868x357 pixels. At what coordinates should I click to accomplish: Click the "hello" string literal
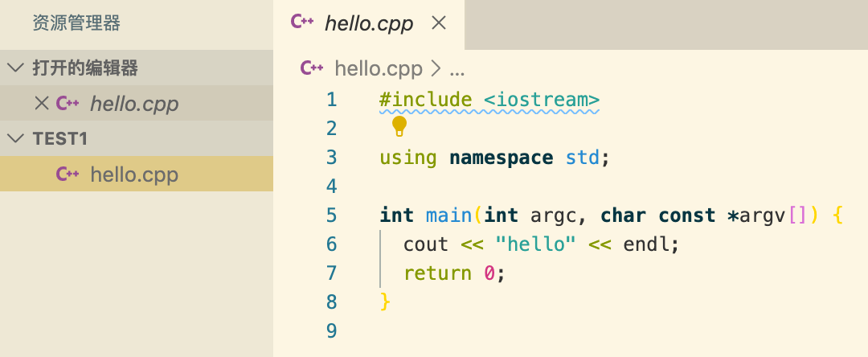point(536,244)
